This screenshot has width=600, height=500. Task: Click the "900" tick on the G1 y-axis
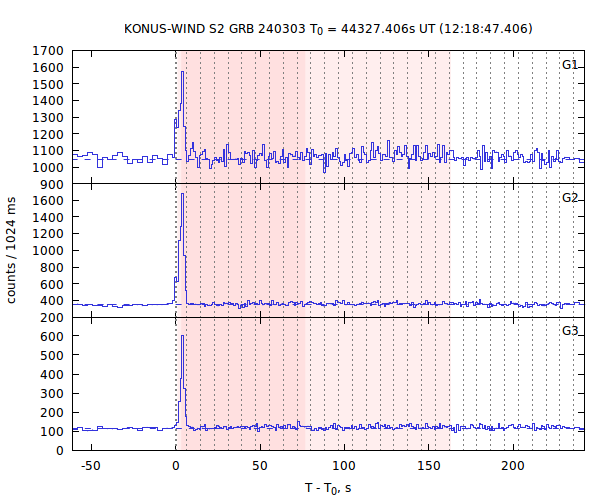52,184
